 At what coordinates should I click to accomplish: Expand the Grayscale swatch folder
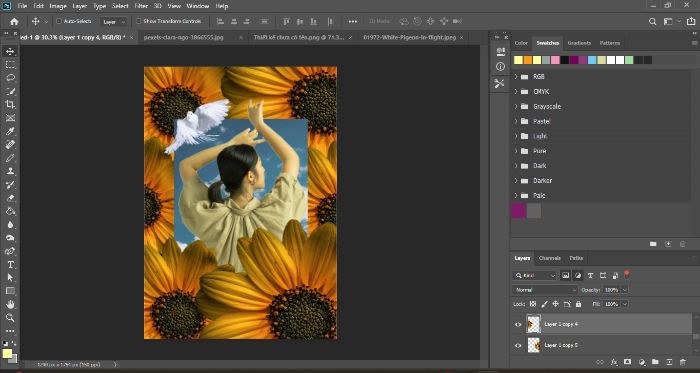pos(516,107)
